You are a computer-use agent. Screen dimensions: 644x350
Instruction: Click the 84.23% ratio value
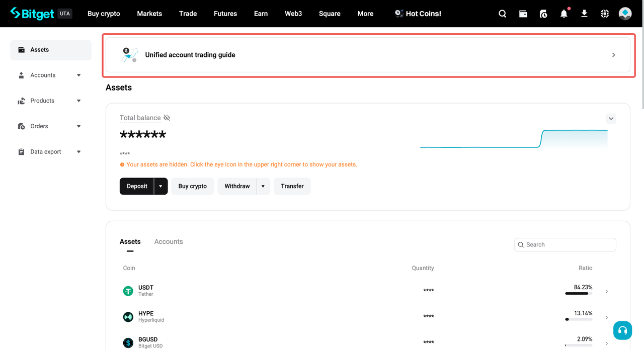point(583,288)
